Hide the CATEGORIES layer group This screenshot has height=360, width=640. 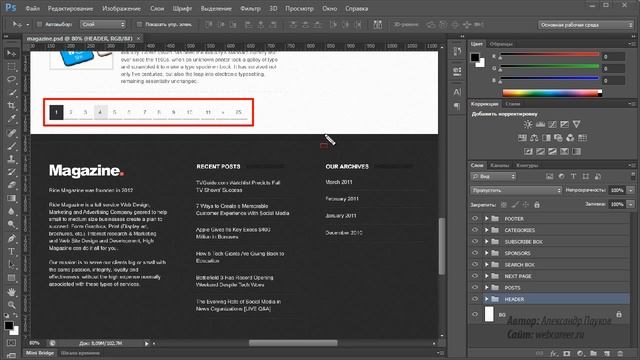click(475, 230)
